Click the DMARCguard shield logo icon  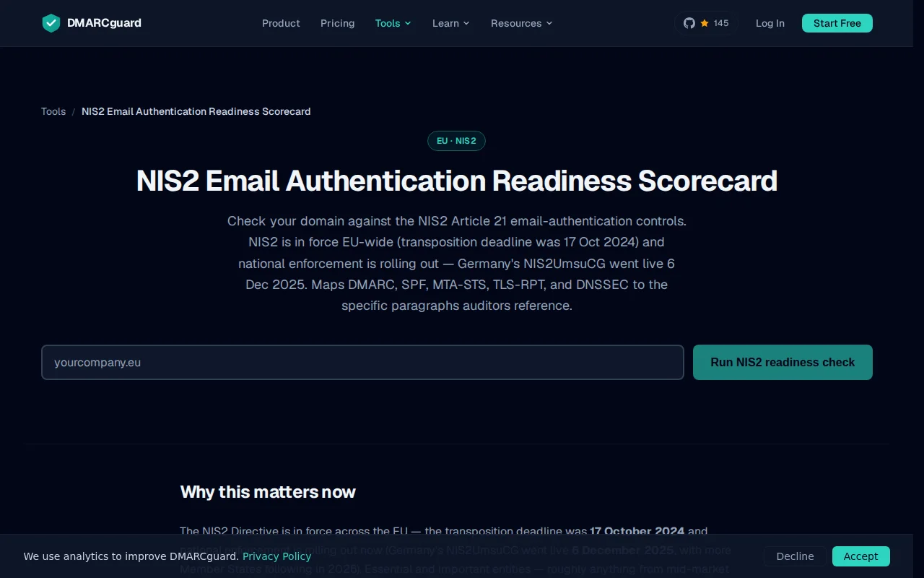[x=51, y=23]
